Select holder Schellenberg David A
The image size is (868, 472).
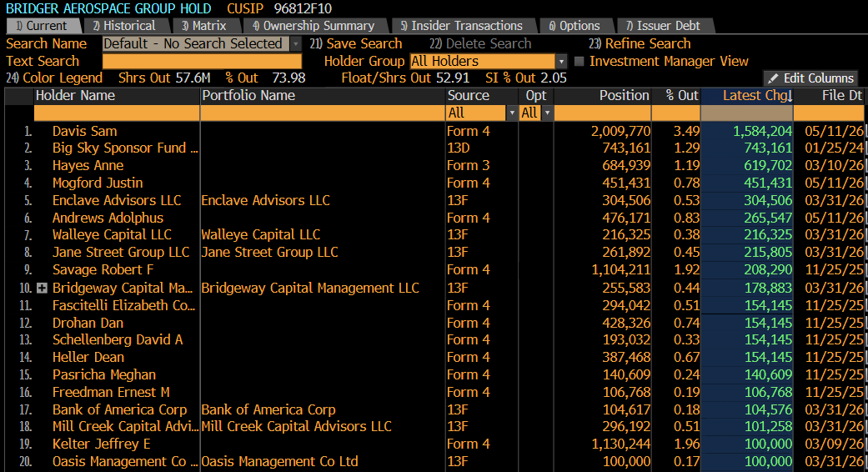(118, 339)
